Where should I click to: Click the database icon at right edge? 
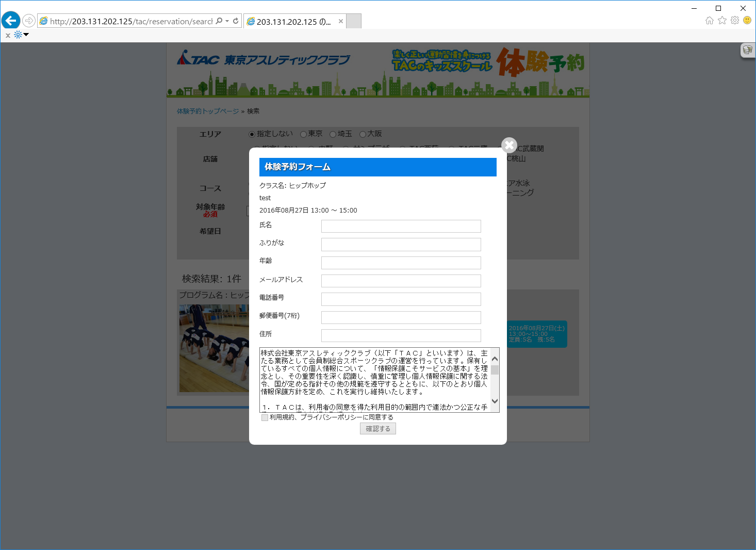tap(747, 50)
